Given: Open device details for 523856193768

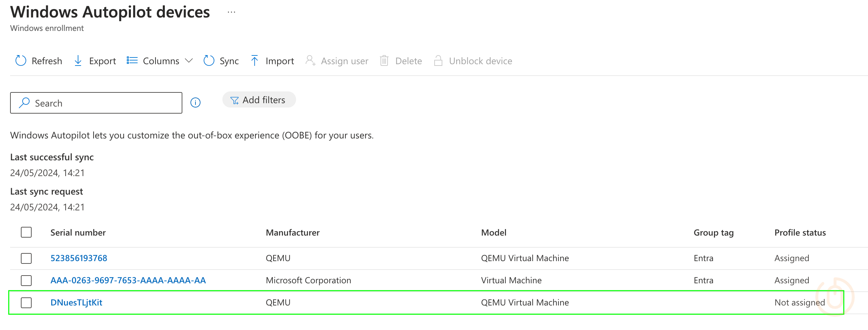Looking at the screenshot, I should pyautogui.click(x=79, y=258).
